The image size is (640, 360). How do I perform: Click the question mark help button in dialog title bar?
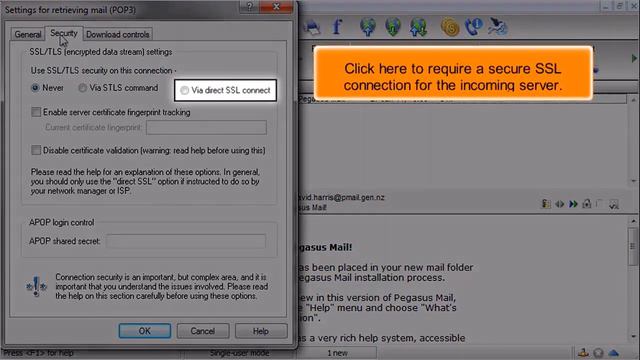click(250, 7)
